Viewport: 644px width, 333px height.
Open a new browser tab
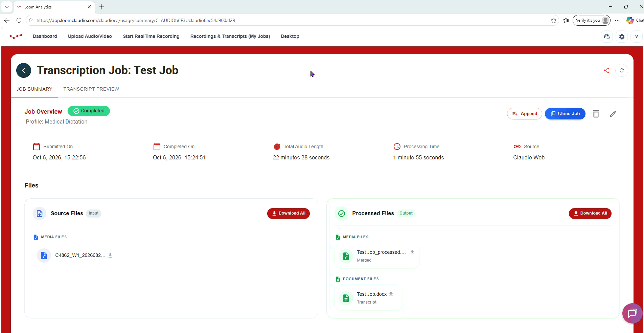101,7
